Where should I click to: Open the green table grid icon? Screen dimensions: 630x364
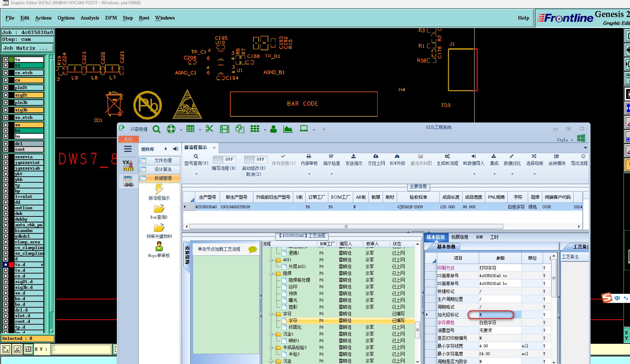pos(190,129)
